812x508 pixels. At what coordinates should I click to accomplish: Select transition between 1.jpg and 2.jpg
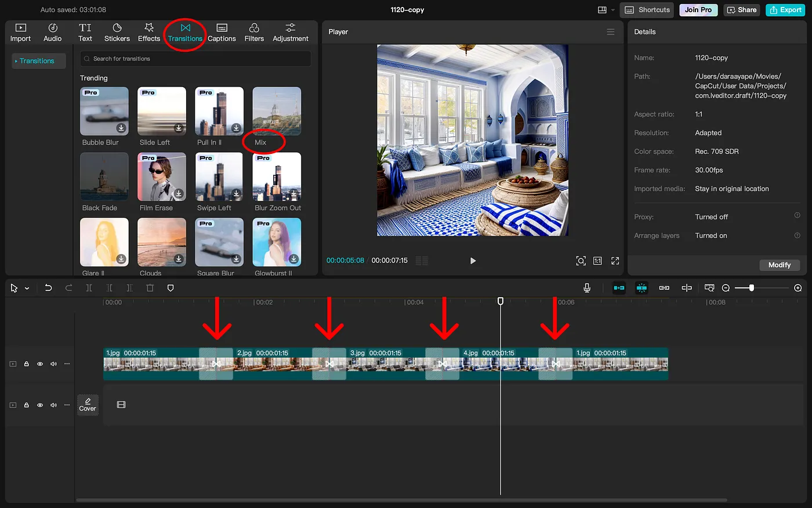tap(216, 364)
